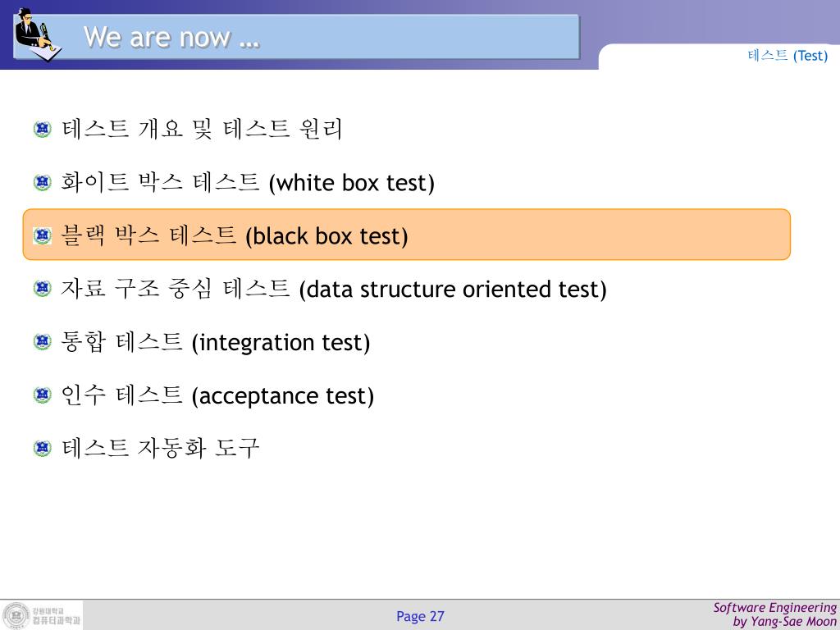Click bullet icon beside acceptance test
The width and height of the screenshot is (840, 630).
pos(43,395)
